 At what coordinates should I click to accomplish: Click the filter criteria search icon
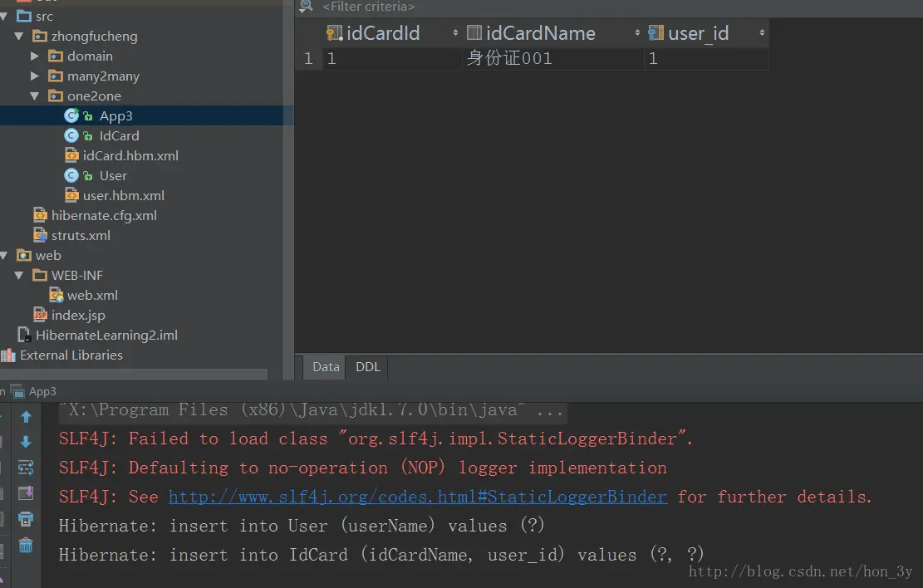[x=306, y=7]
